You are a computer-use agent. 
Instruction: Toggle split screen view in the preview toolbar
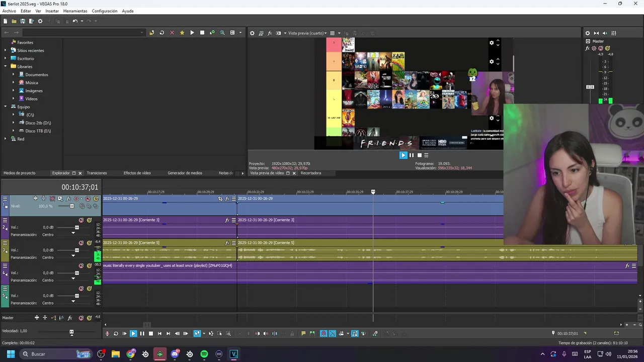278,33
